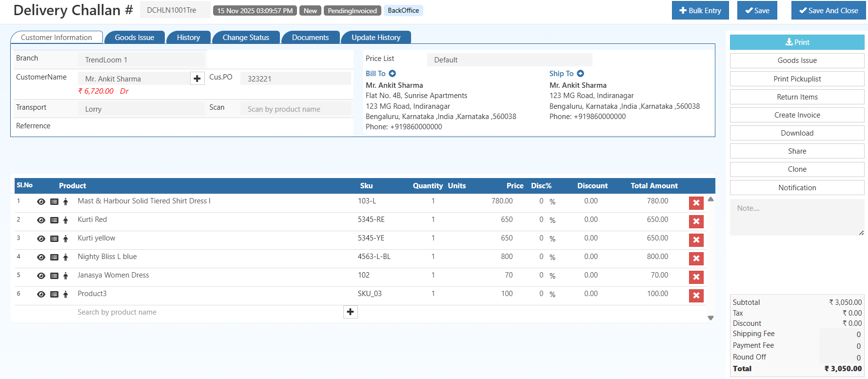Save the delivery challan

tap(757, 10)
